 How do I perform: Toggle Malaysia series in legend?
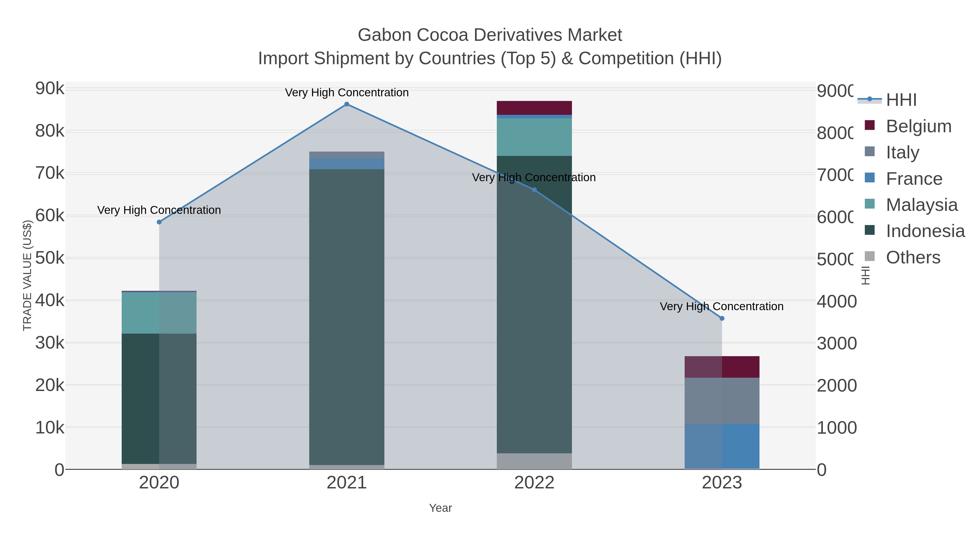(x=911, y=205)
